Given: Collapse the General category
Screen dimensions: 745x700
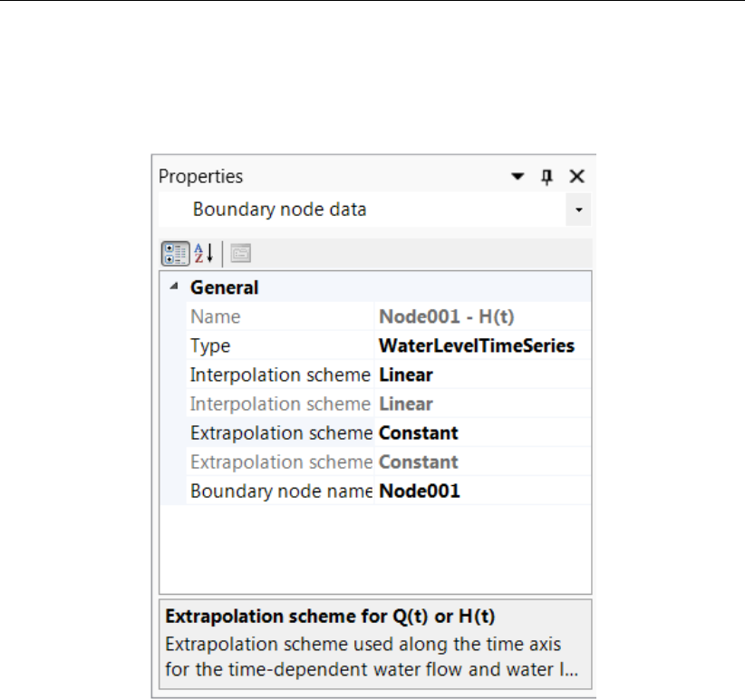Looking at the screenshot, I should coord(174,287).
